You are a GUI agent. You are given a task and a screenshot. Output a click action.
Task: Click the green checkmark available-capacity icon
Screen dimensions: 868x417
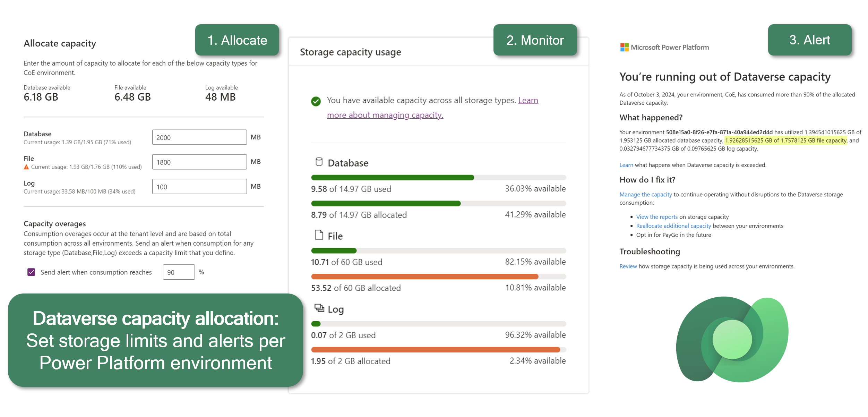click(x=316, y=101)
